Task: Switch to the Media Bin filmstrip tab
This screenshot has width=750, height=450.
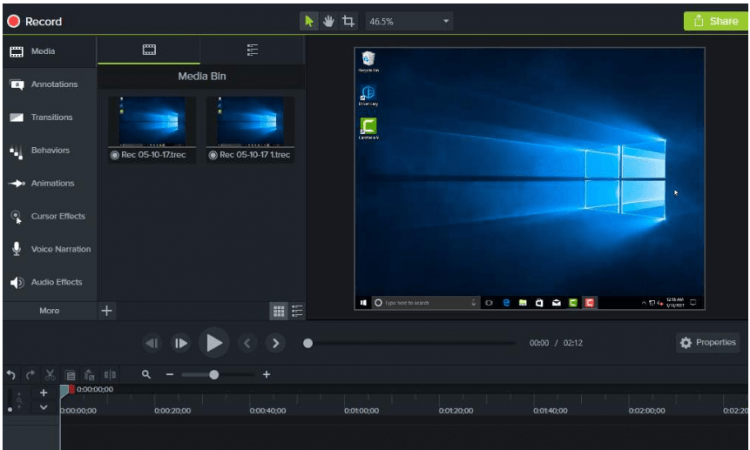Action: tap(149, 50)
